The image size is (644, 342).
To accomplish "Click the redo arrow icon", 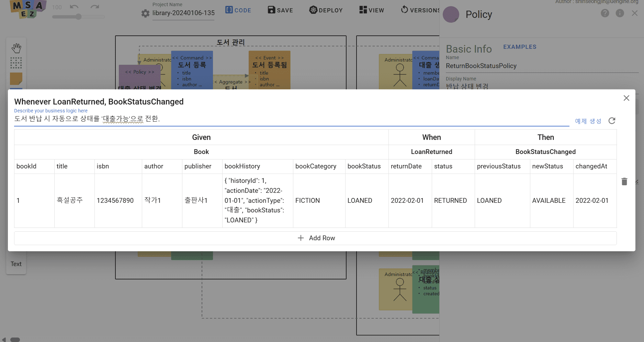I will click(95, 7).
